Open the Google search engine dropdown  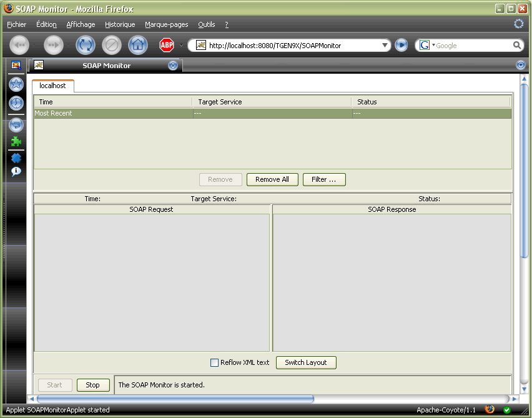428,45
